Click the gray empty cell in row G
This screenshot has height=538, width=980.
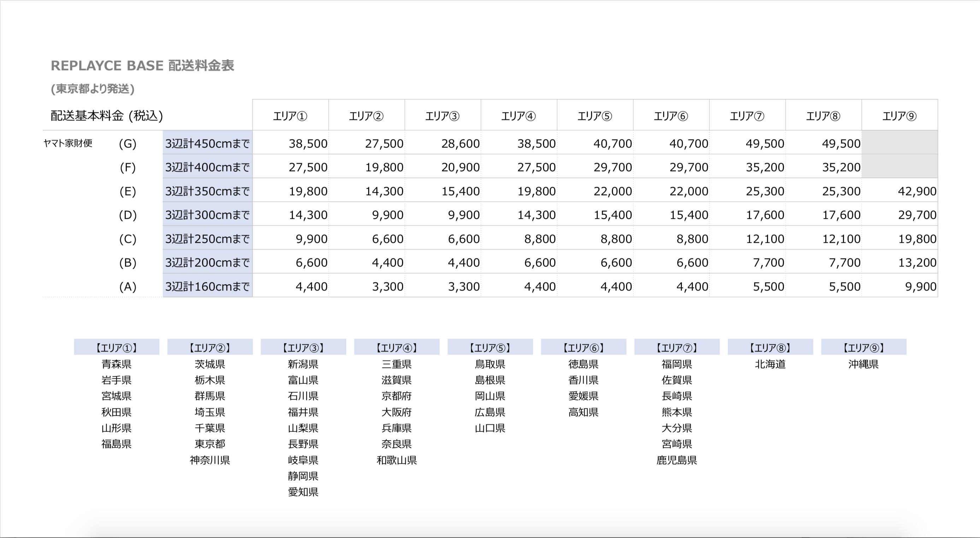899,143
